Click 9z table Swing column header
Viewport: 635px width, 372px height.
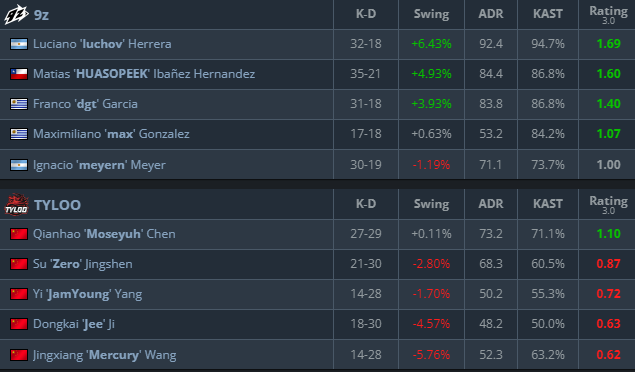431,15
